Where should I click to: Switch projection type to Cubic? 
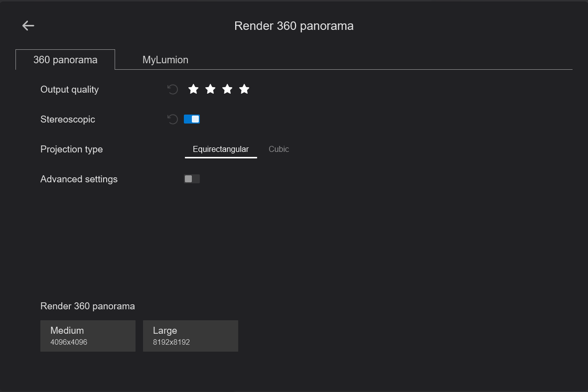coord(279,149)
